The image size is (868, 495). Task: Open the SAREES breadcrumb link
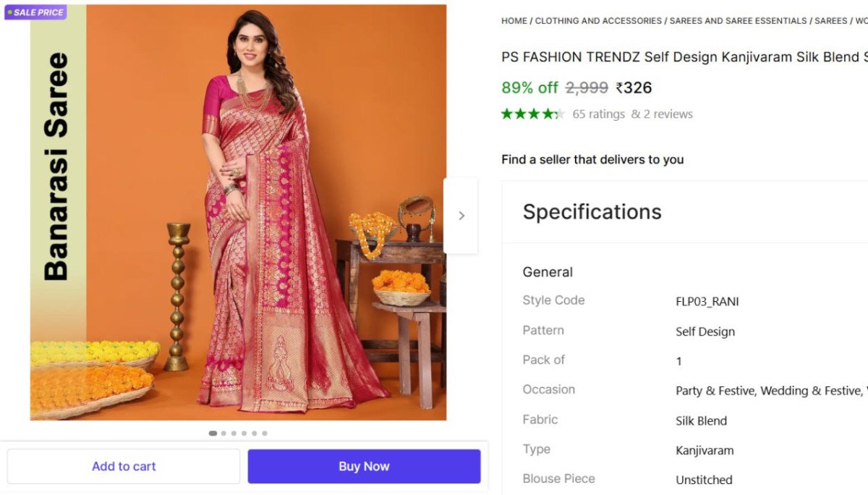pos(830,21)
